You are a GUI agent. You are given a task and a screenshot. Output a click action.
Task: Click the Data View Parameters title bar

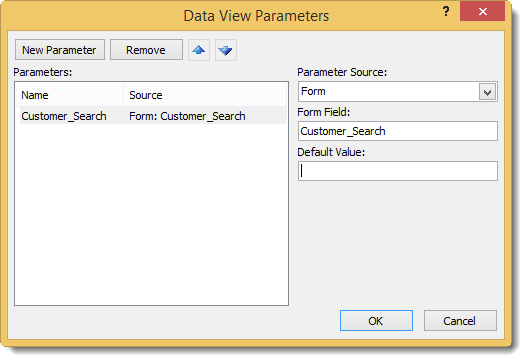pyautogui.click(x=256, y=16)
